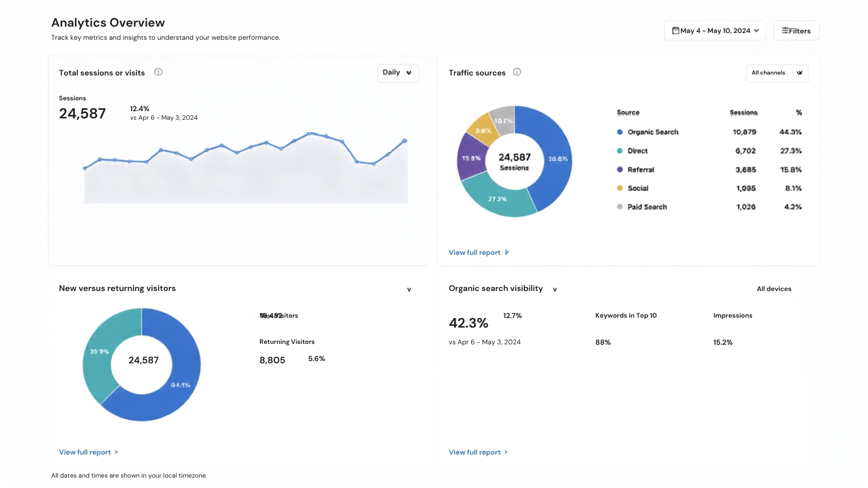Select the Direct row in the sources table

pyautogui.click(x=709, y=151)
